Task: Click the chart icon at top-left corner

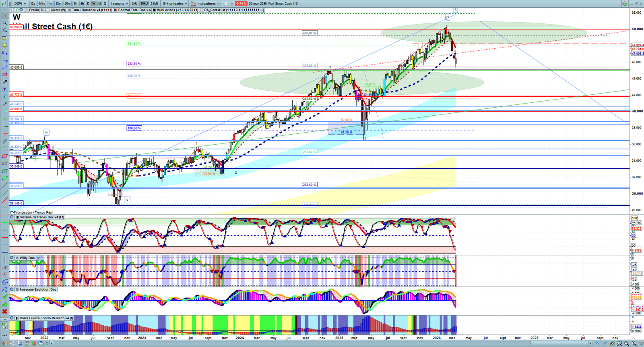Action: click(4, 3)
